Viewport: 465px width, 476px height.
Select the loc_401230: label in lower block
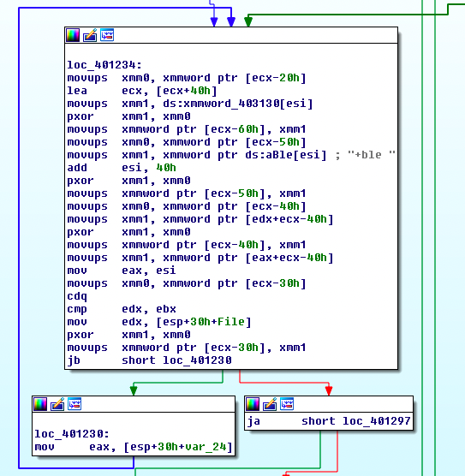point(72,434)
